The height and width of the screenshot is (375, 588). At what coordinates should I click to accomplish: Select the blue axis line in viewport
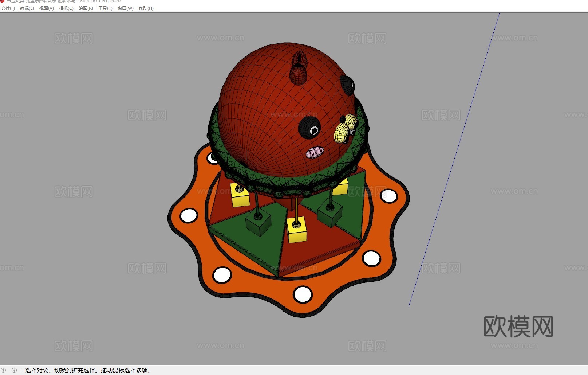click(x=454, y=160)
